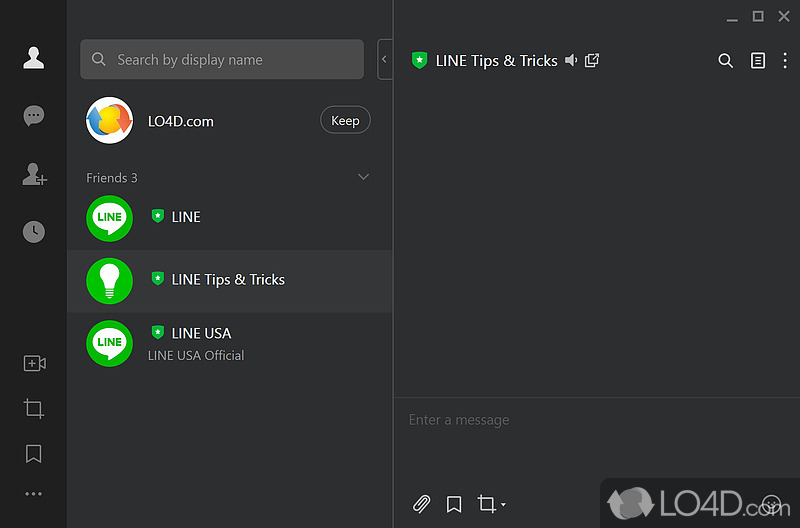800x528 pixels.
Task: Open the more options ellipsis in sidebar
Action: 34,493
